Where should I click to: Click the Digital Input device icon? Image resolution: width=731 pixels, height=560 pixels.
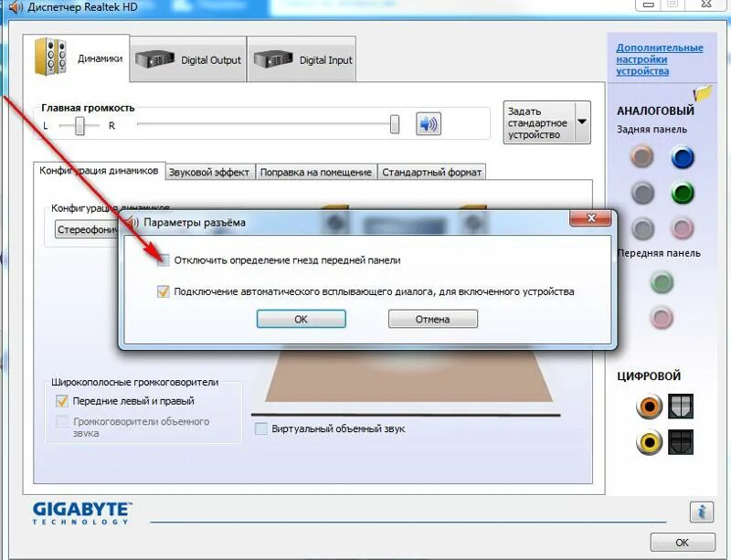(273, 59)
